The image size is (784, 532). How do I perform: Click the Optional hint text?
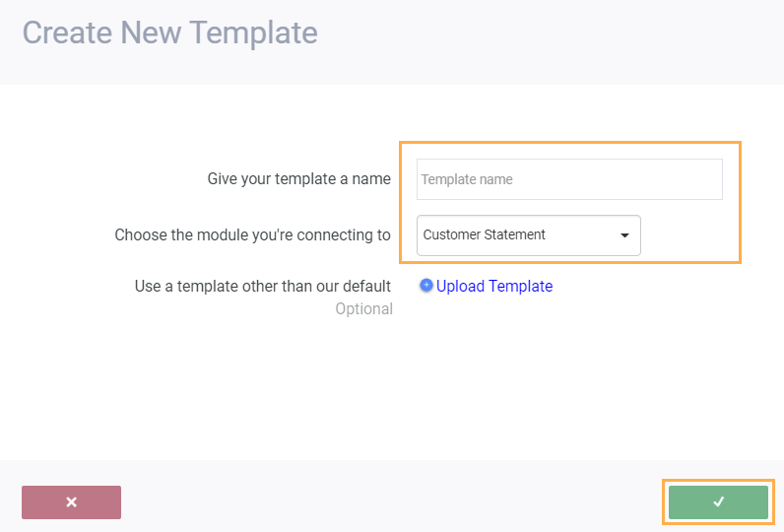(363, 309)
